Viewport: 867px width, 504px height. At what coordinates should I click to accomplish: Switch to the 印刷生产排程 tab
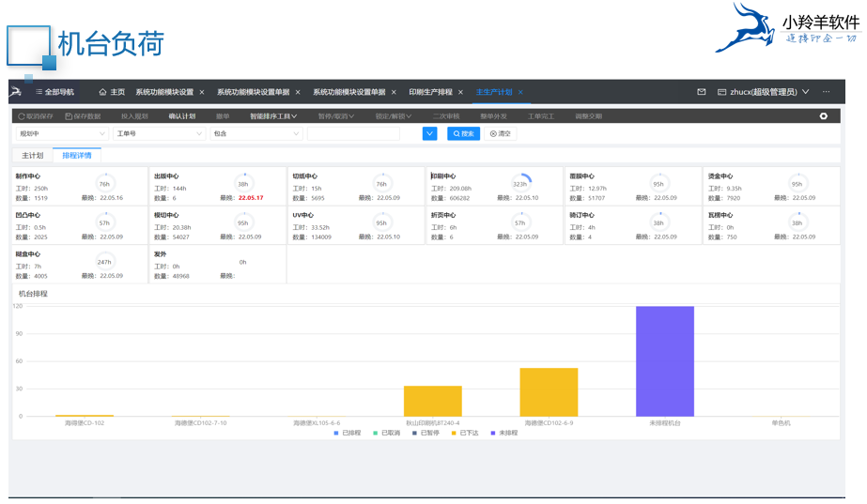(x=431, y=92)
